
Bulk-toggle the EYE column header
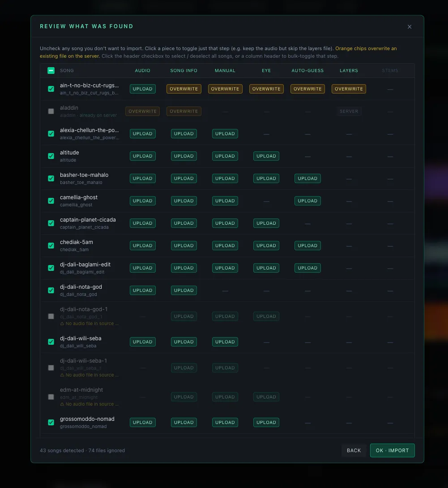(266, 71)
